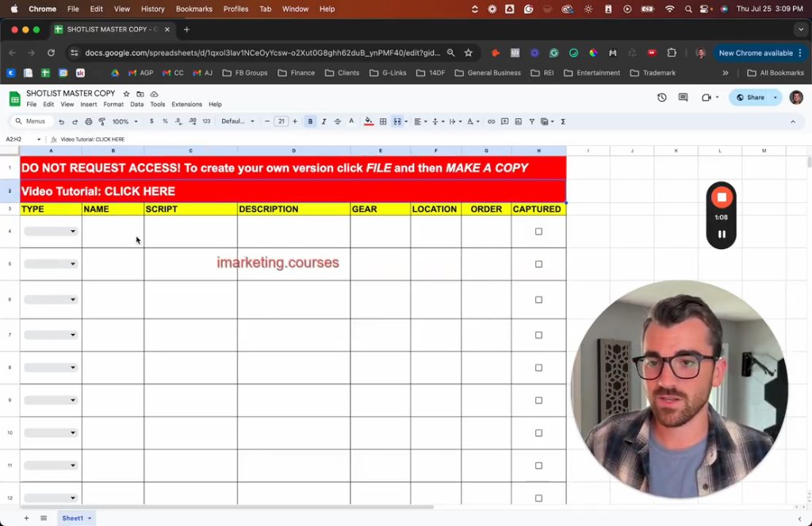812x526 pixels.
Task: Format as currency with dollar icon
Action: click(151, 121)
